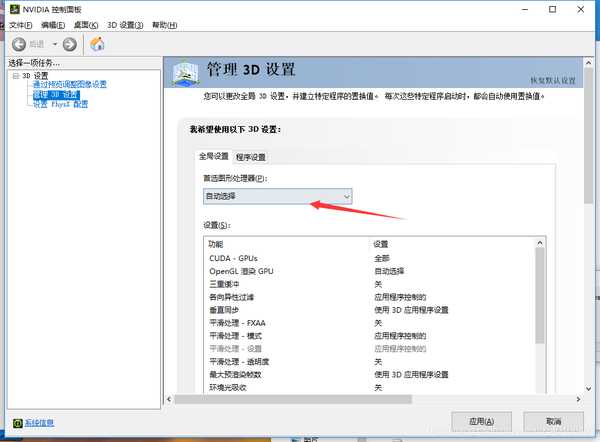Open the back history dropdown arrow
Screen dimensions: 600x442
point(55,44)
